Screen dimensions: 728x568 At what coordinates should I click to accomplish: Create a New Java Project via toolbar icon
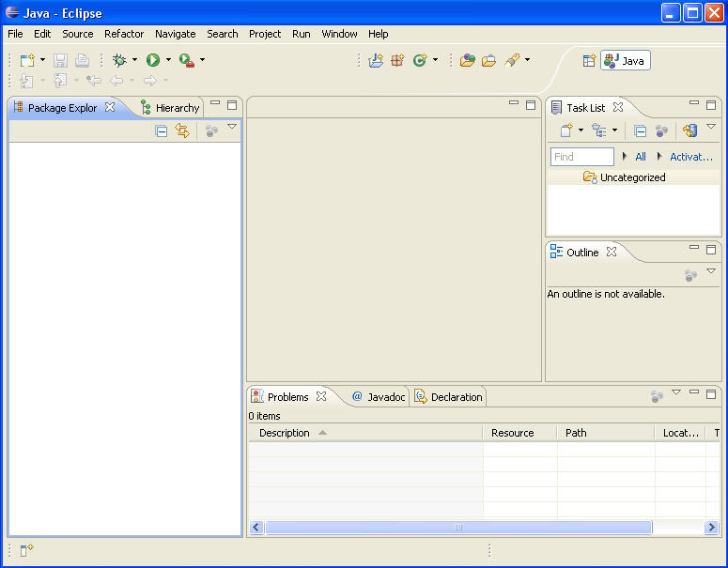(376, 60)
